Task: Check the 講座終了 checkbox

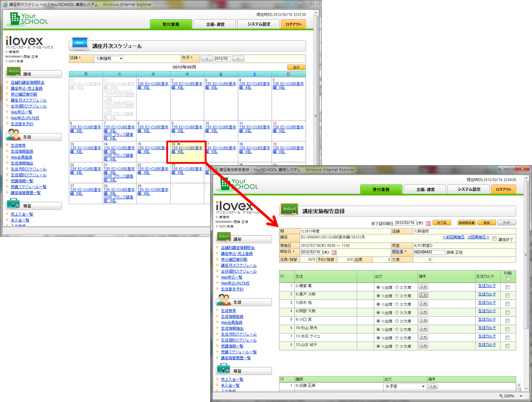Action: pos(494,239)
